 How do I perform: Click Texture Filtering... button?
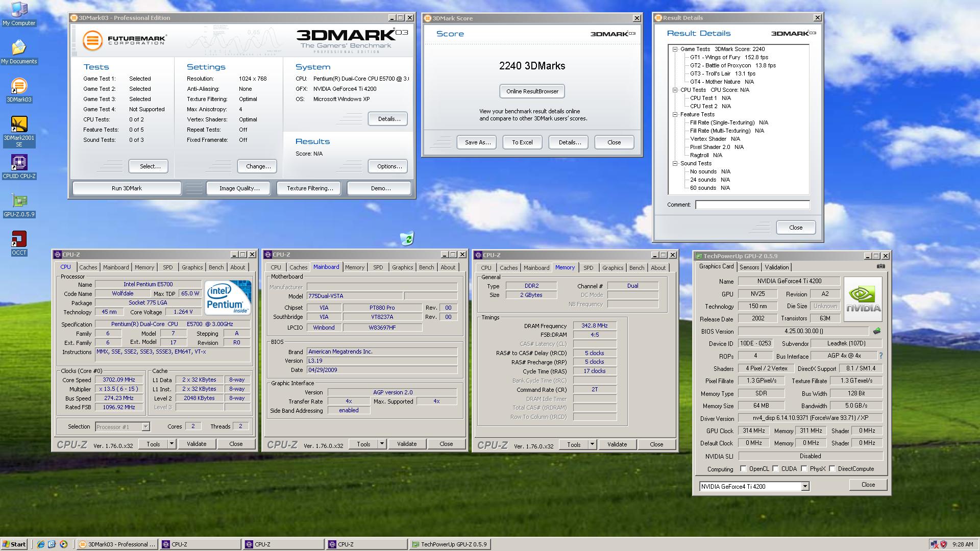310,188
